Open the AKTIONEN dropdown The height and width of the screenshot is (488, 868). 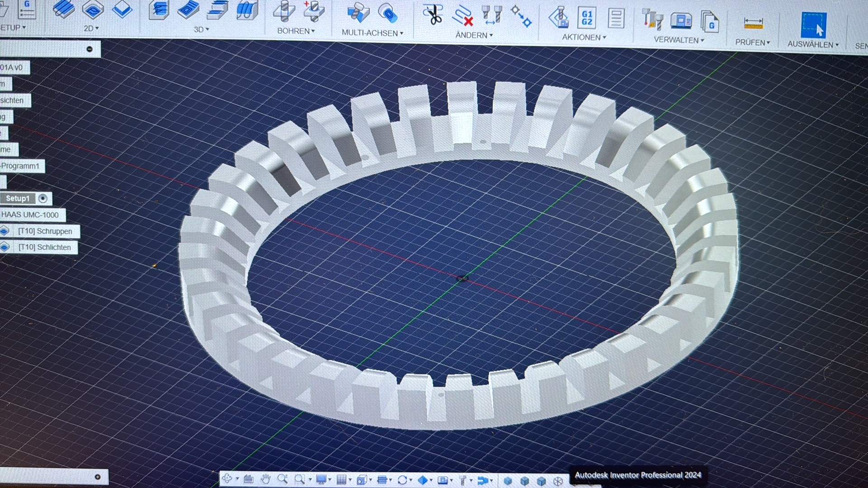coord(584,38)
